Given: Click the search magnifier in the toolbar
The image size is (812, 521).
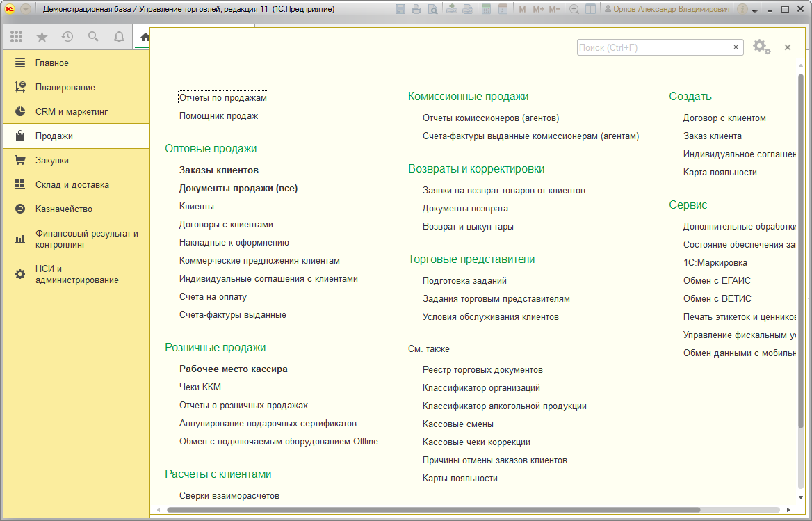Looking at the screenshot, I should click(93, 36).
